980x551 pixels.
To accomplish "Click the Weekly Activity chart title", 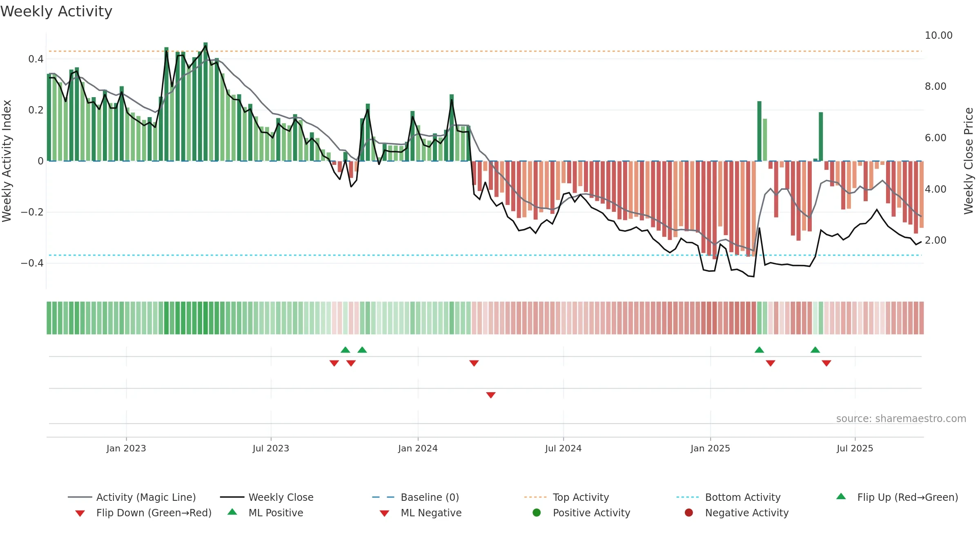I will coord(56,11).
